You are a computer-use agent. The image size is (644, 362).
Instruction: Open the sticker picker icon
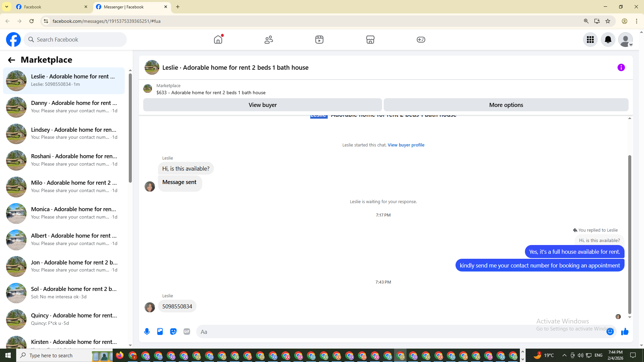pos(173,331)
